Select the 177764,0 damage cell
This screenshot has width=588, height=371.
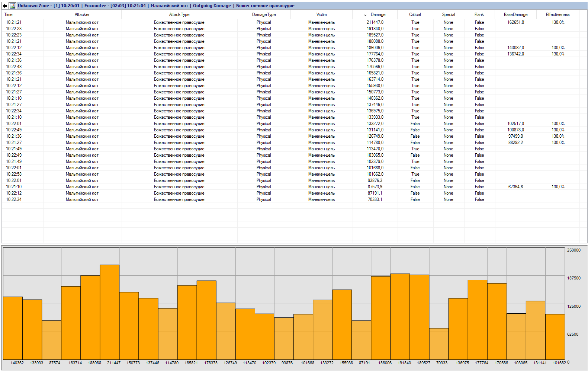click(375, 54)
